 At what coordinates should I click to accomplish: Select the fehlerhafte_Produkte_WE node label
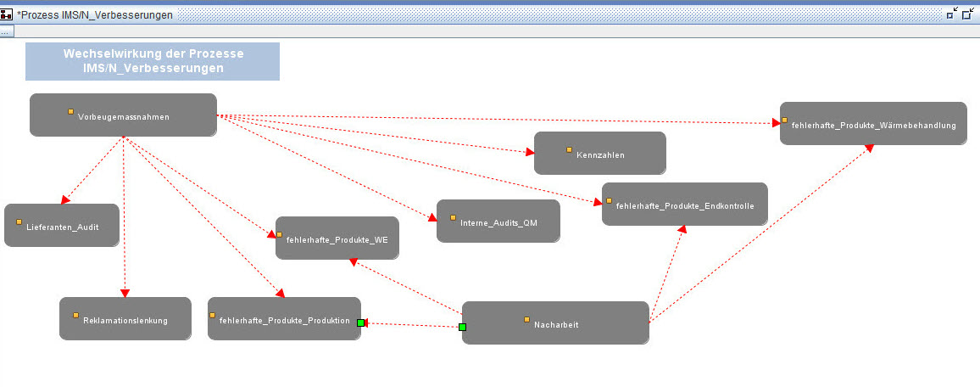point(332,240)
